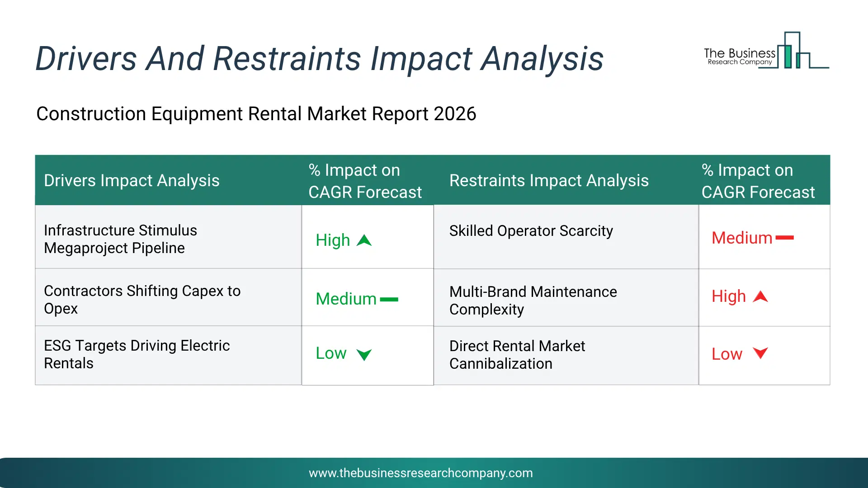Click green down arrow beside Low driver

click(x=364, y=355)
